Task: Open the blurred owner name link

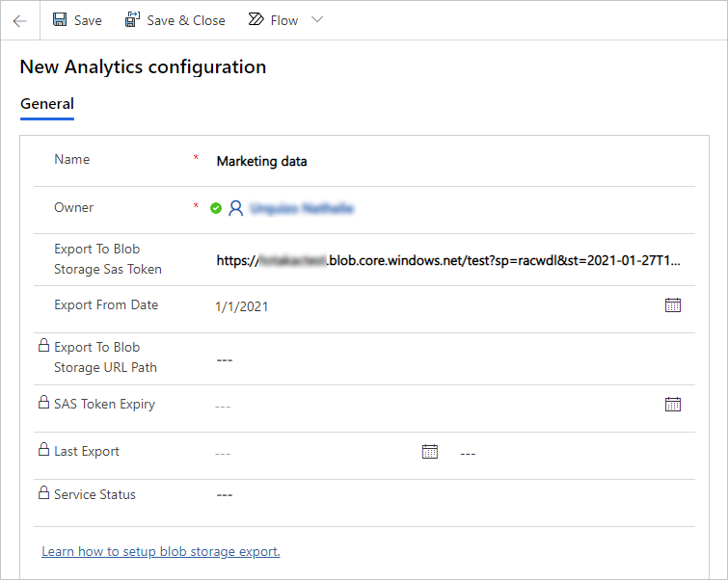Action: tap(301, 208)
